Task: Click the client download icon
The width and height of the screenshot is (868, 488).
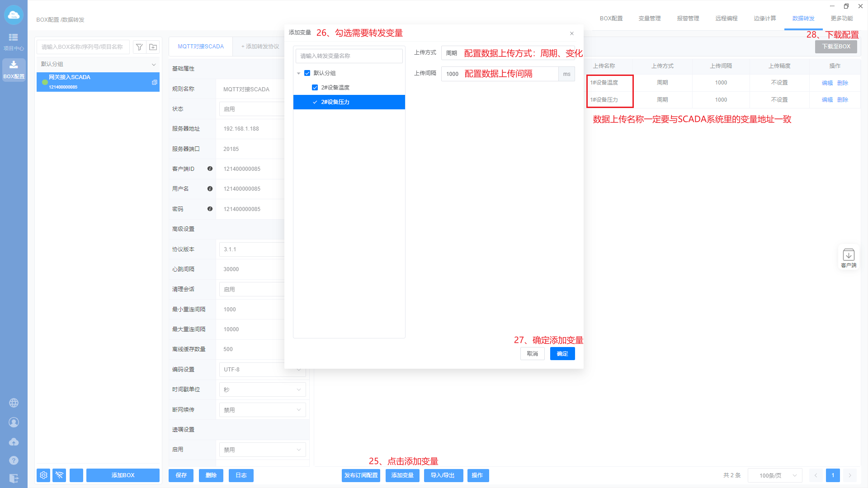Action: click(848, 258)
